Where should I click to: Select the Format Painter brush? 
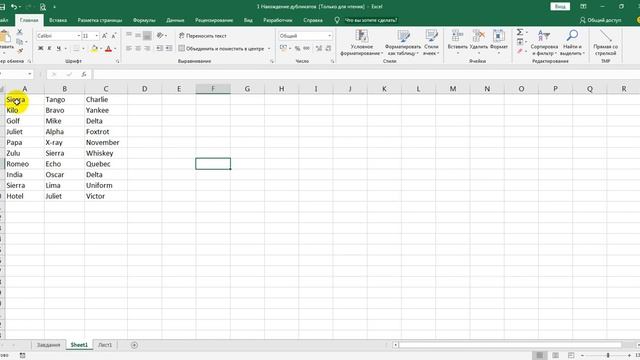(x=19, y=51)
